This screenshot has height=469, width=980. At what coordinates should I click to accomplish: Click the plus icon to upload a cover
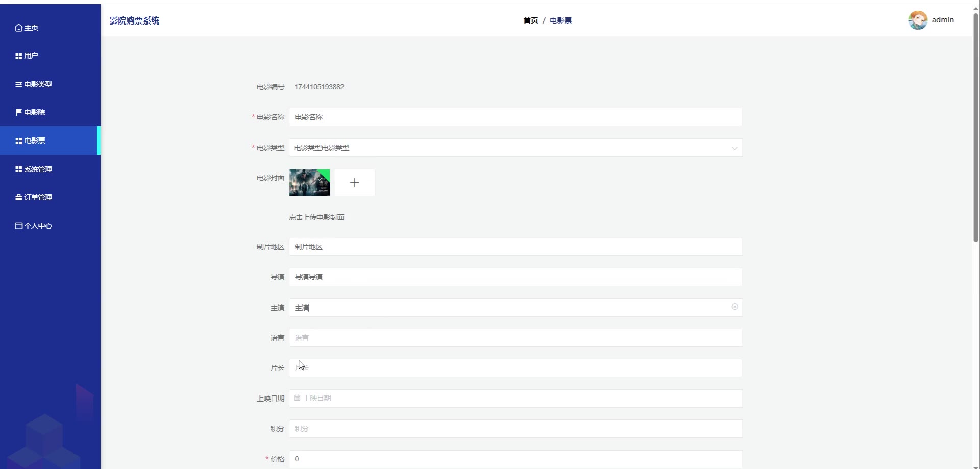pyautogui.click(x=355, y=182)
